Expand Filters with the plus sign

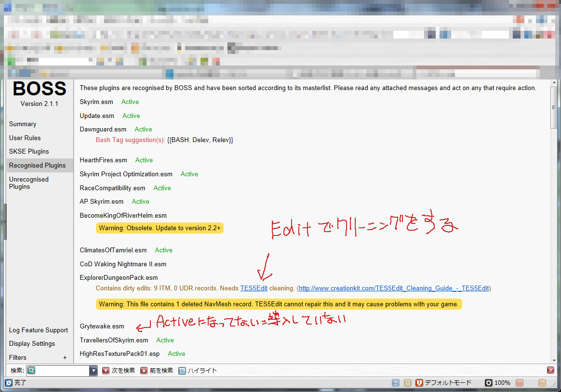[65, 357]
